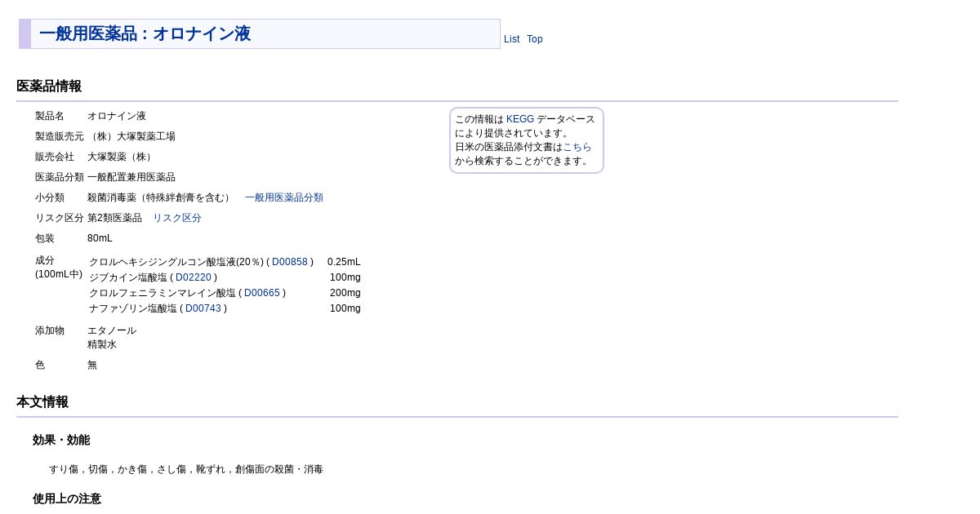Click the 使用上の注意 subheading

coord(67,498)
